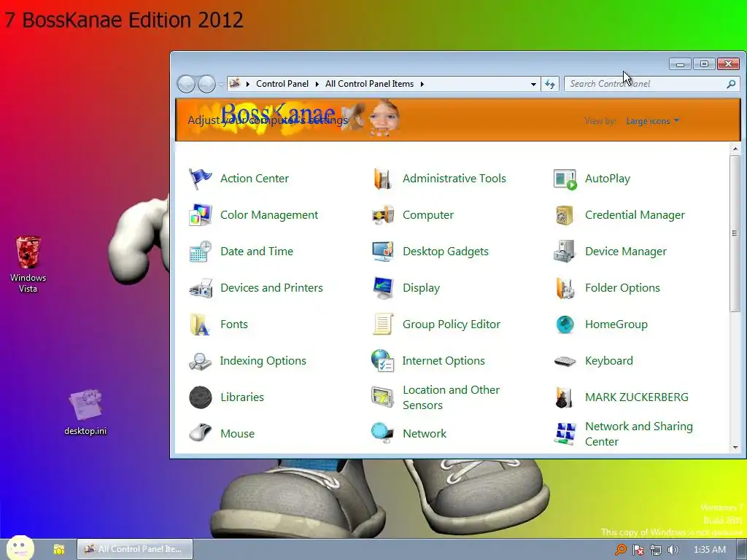Open the Keyboard icon
Image resolution: width=747 pixels, height=560 pixels.
click(x=565, y=362)
